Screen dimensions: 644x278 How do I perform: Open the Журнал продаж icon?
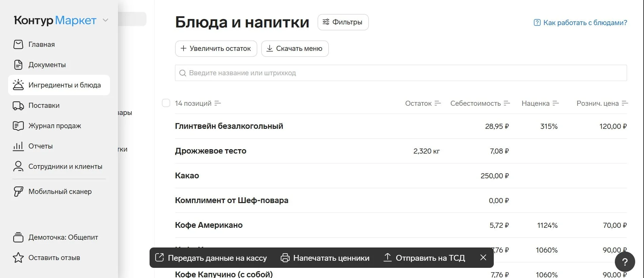tap(18, 126)
